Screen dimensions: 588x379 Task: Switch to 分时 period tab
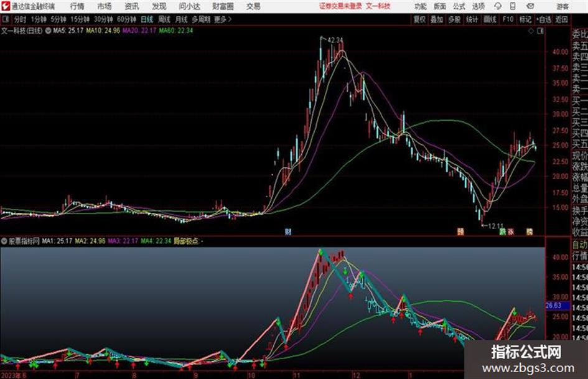21,19
